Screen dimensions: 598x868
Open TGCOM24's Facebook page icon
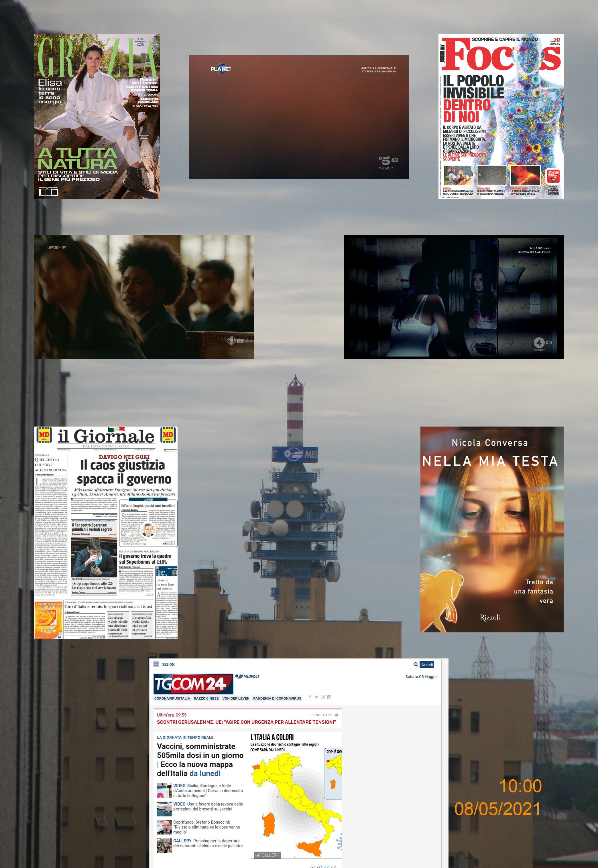310,697
